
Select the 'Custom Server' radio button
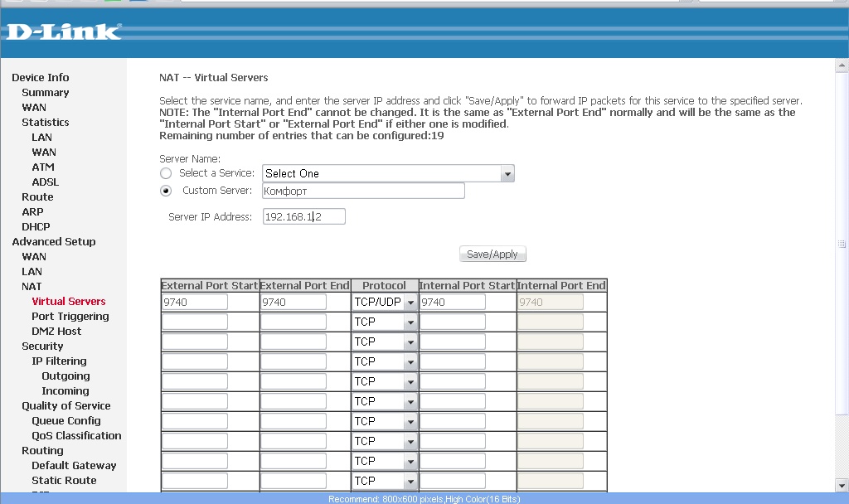(x=166, y=191)
